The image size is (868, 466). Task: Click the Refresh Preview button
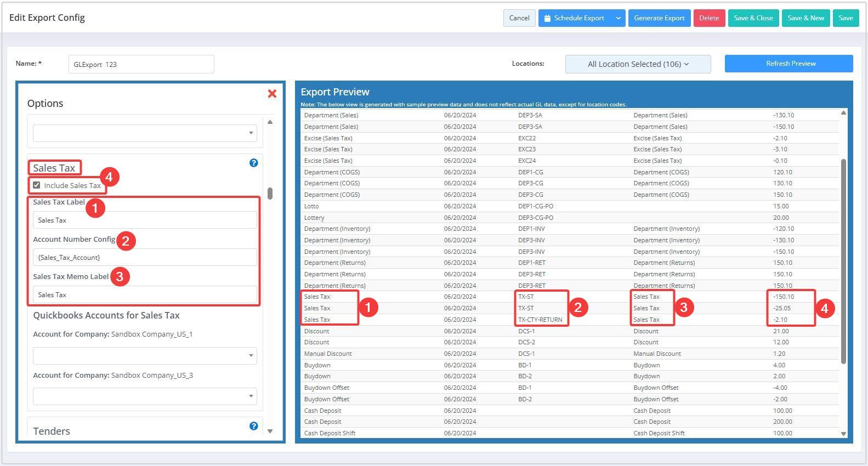pyautogui.click(x=788, y=64)
